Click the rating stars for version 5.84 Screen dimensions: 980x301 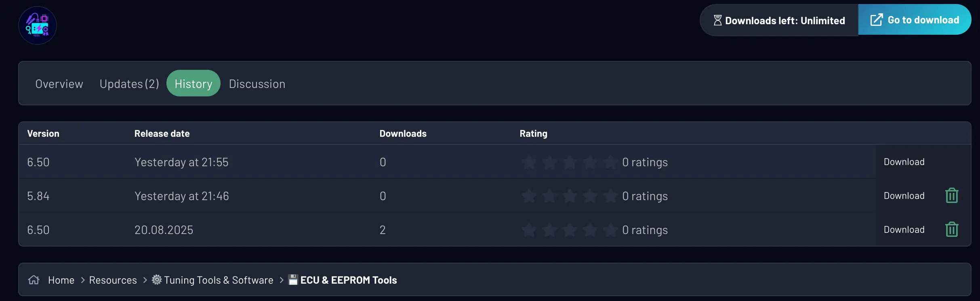[569, 196]
